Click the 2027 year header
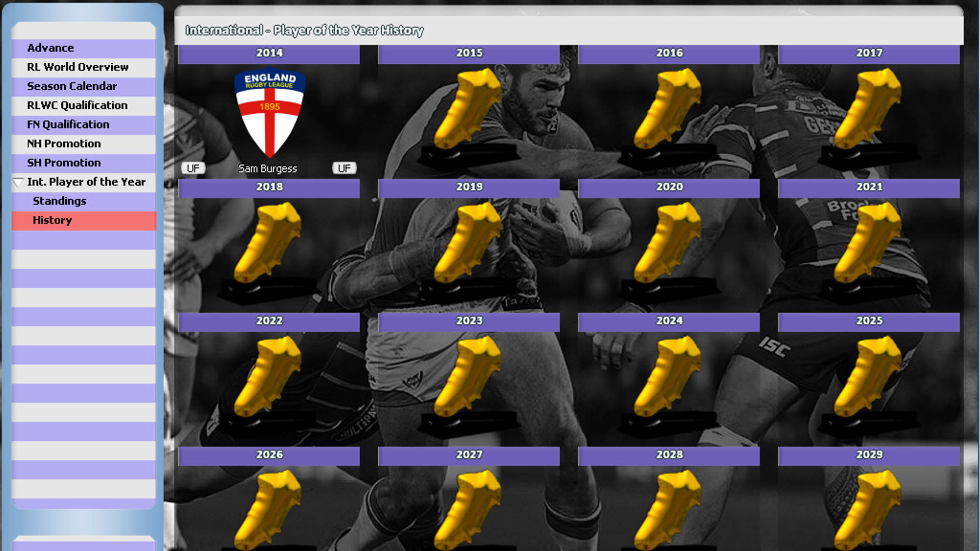Image resolution: width=980 pixels, height=551 pixels. pos(469,456)
